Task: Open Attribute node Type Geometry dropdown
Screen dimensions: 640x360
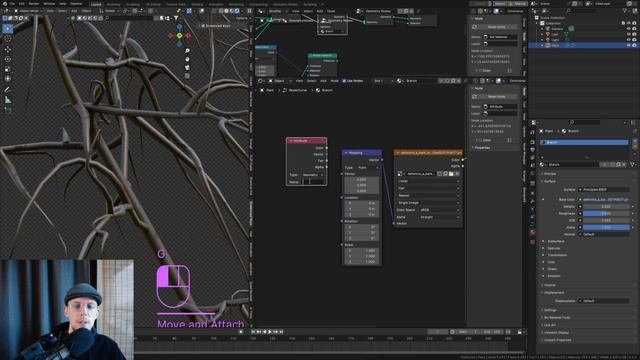Action: click(313, 175)
